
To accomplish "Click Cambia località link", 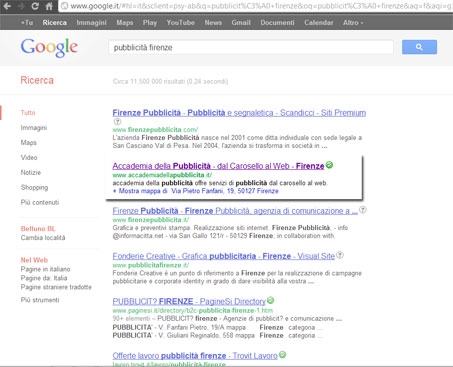I will 43,238.
